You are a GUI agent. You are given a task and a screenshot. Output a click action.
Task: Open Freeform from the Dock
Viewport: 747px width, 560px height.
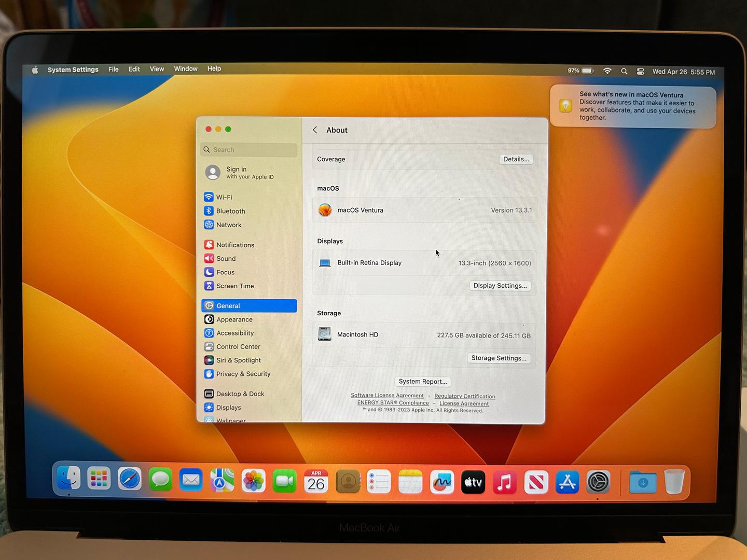442,483
